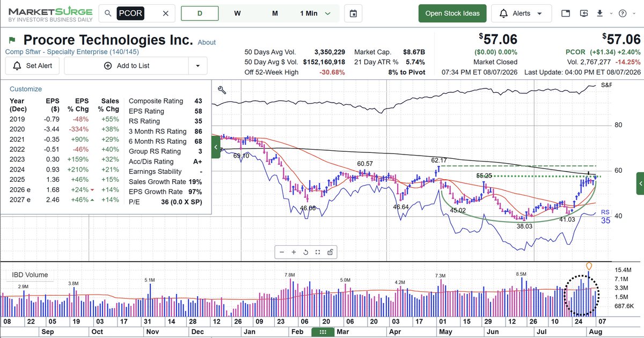This screenshot has height=338, width=644.
Task: Click the panel layout icon
Action: coord(565,13)
